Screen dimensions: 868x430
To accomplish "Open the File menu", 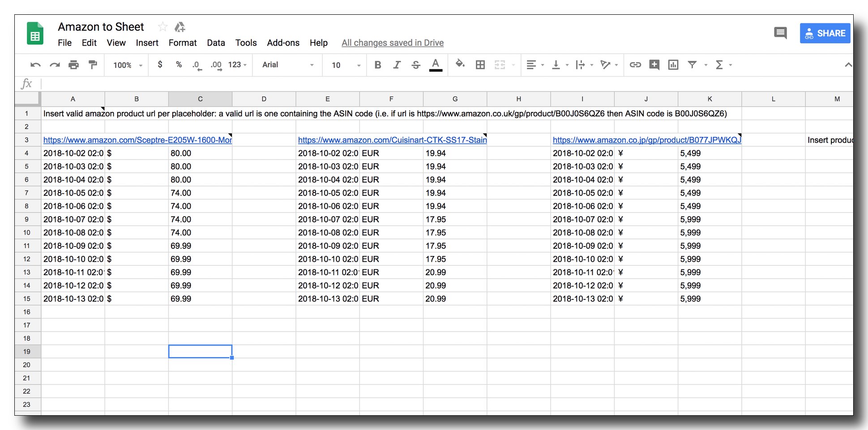I will (x=64, y=43).
